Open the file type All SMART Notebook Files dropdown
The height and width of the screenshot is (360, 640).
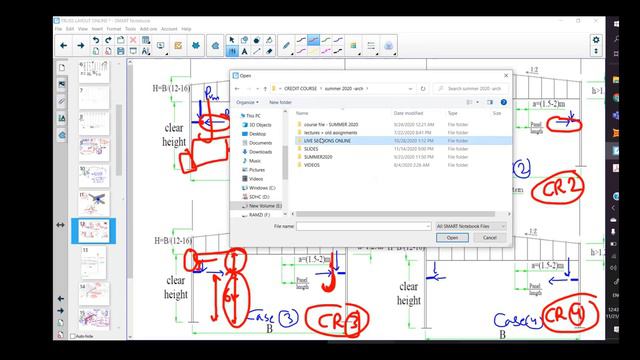(471, 226)
